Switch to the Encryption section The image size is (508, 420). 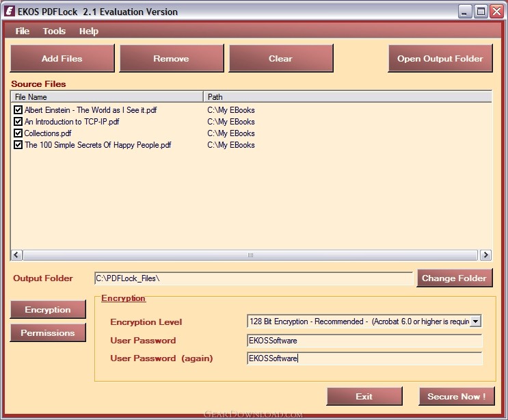coord(48,309)
